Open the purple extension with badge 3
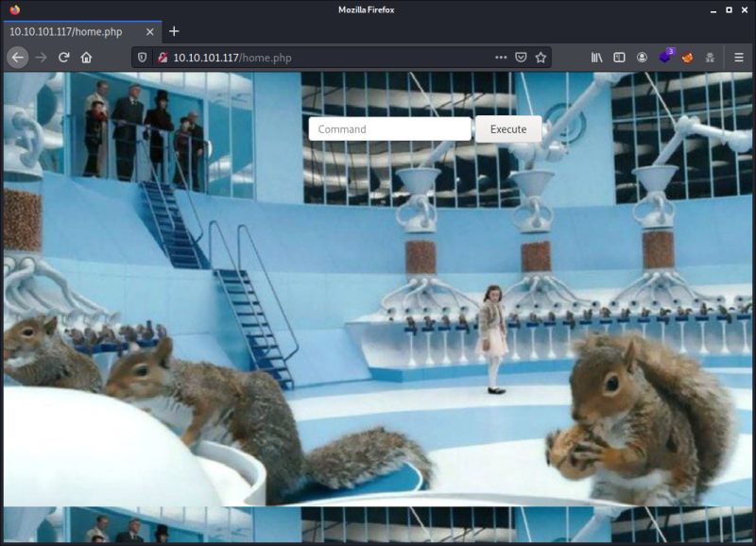 click(665, 57)
